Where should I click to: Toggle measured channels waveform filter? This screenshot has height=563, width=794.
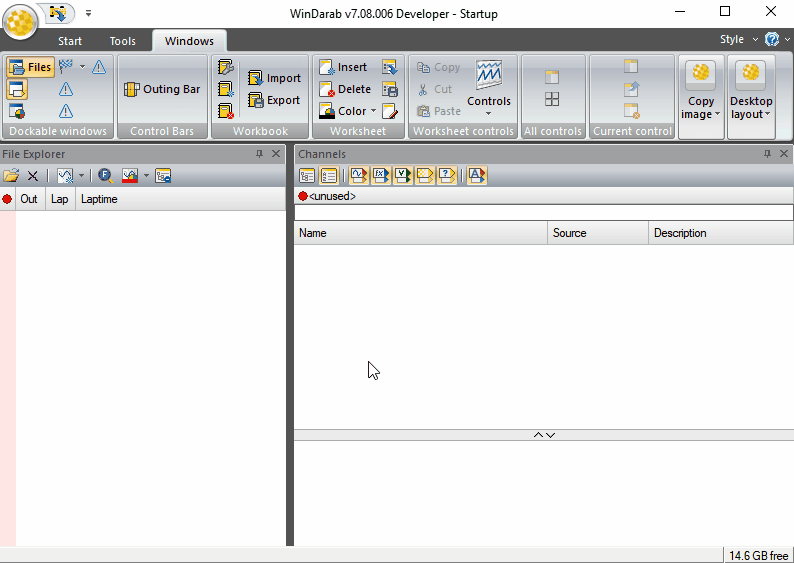click(359, 176)
